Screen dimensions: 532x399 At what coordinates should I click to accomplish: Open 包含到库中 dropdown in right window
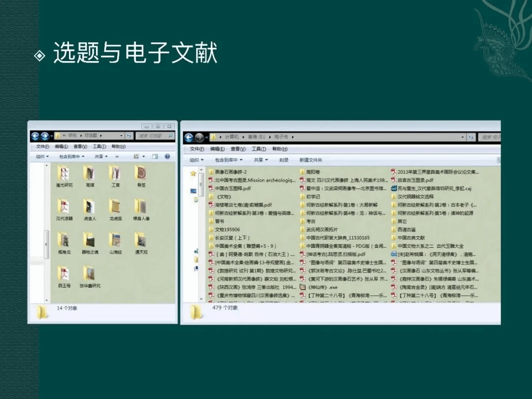229,160
